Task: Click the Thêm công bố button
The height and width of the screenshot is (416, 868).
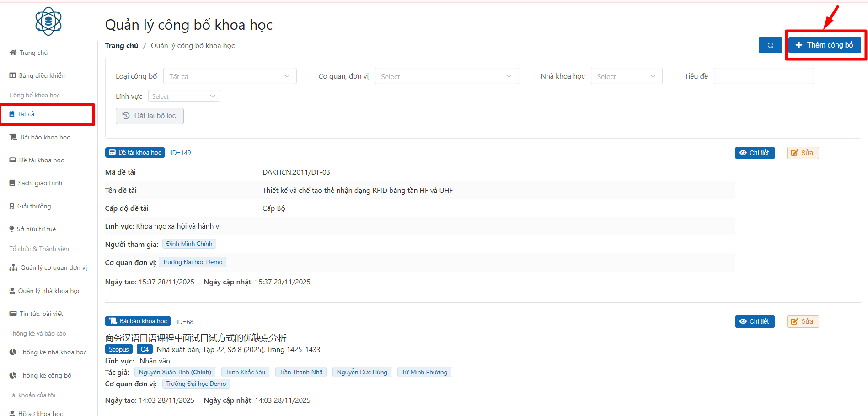Action: click(824, 45)
